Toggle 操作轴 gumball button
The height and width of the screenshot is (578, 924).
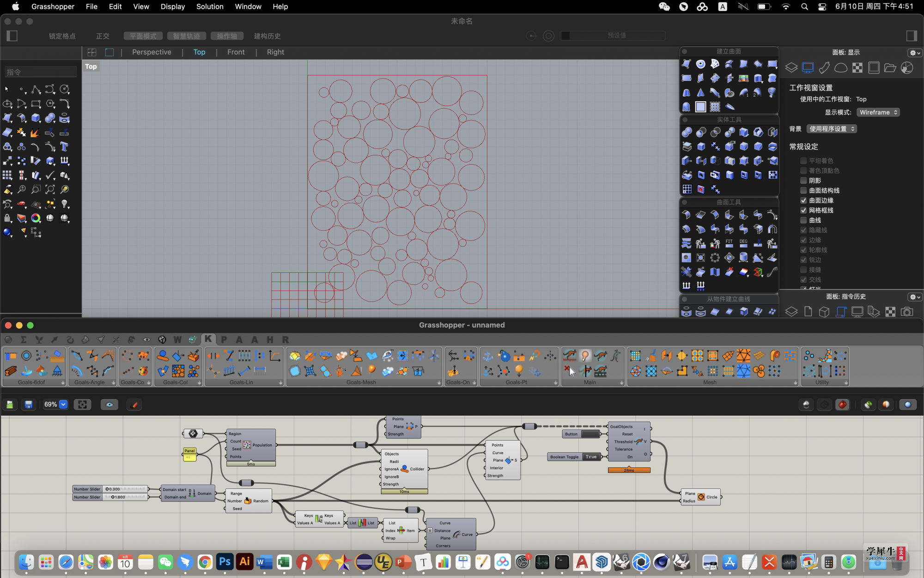[x=227, y=36]
